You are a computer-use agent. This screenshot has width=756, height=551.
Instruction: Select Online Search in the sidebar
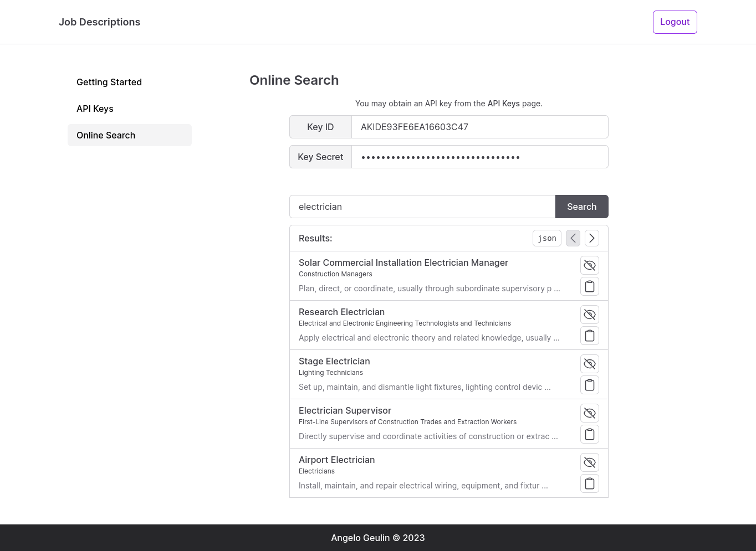click(130, 135)
